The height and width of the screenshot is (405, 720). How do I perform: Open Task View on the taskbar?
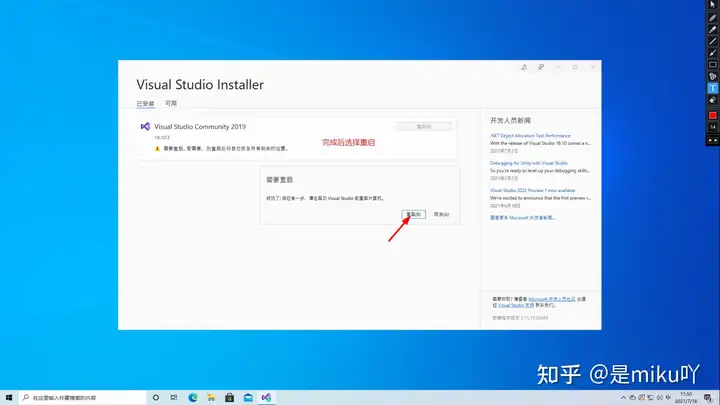tap(174, 398)
